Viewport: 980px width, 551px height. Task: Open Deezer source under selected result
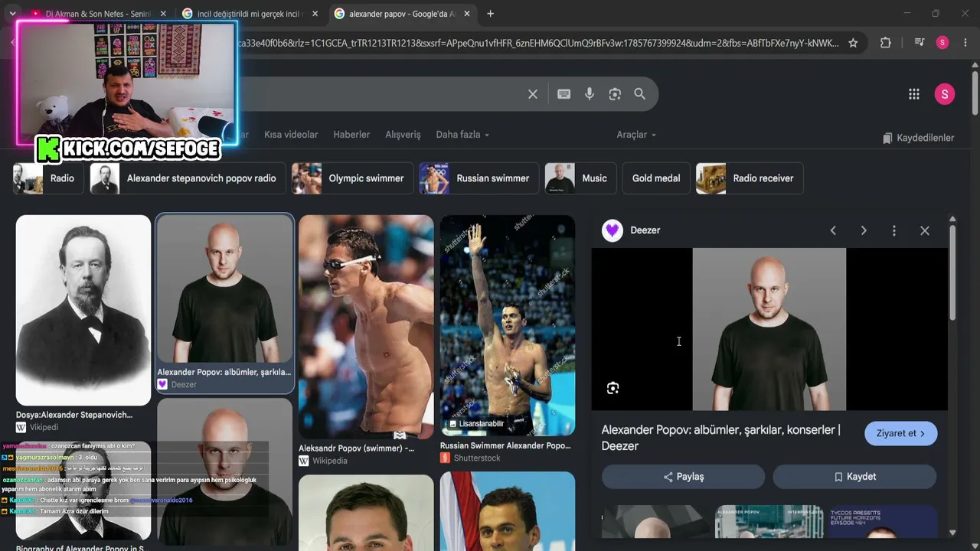(177, 384)
